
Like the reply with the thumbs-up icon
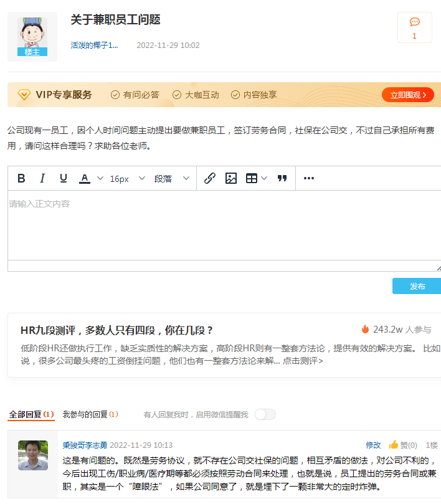click(x=394, y=445)
